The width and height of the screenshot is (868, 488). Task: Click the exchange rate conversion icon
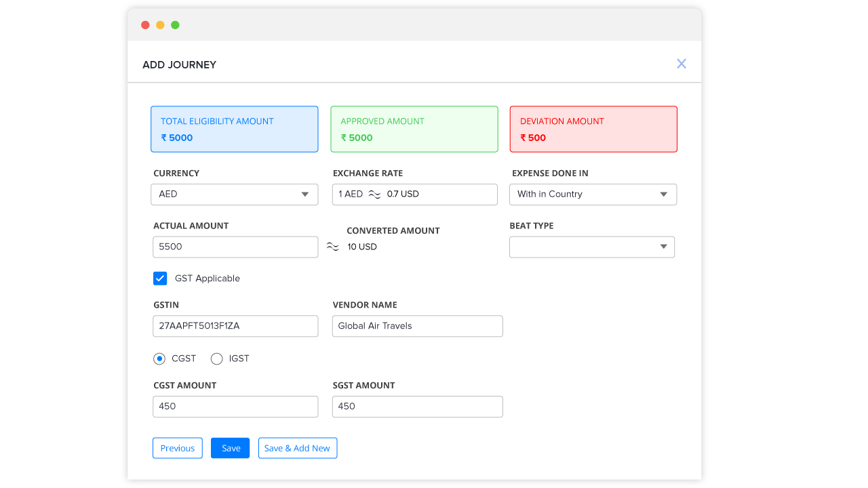click(374, 194)
